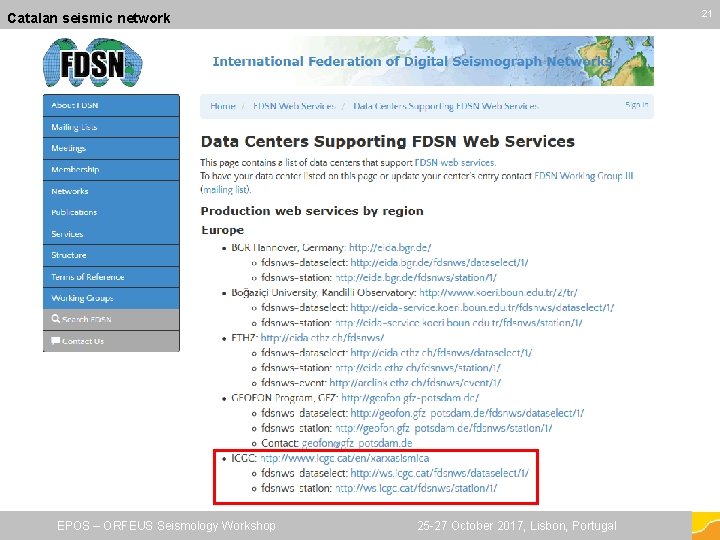Select Services in the sidebar
The image size is (720, 540).
click(x=111, y=234)
